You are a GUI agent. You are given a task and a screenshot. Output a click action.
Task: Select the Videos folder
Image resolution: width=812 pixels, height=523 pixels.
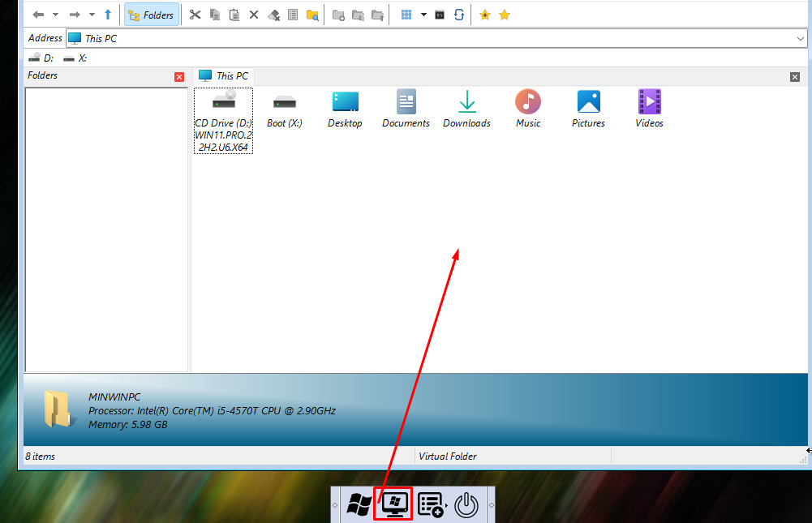point(650,109)
